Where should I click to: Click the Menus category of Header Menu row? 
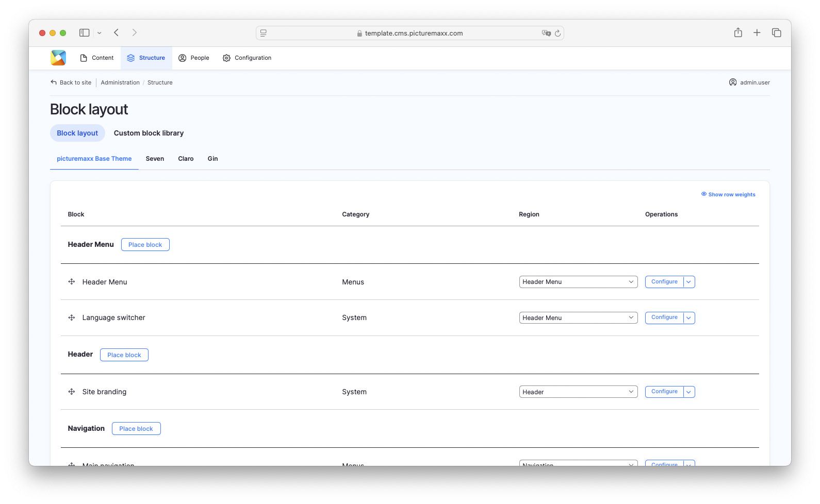click(353, 282)
